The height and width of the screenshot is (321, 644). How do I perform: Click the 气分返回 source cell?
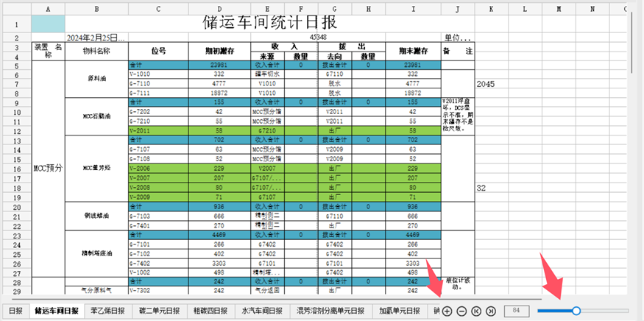coord(267,290)
